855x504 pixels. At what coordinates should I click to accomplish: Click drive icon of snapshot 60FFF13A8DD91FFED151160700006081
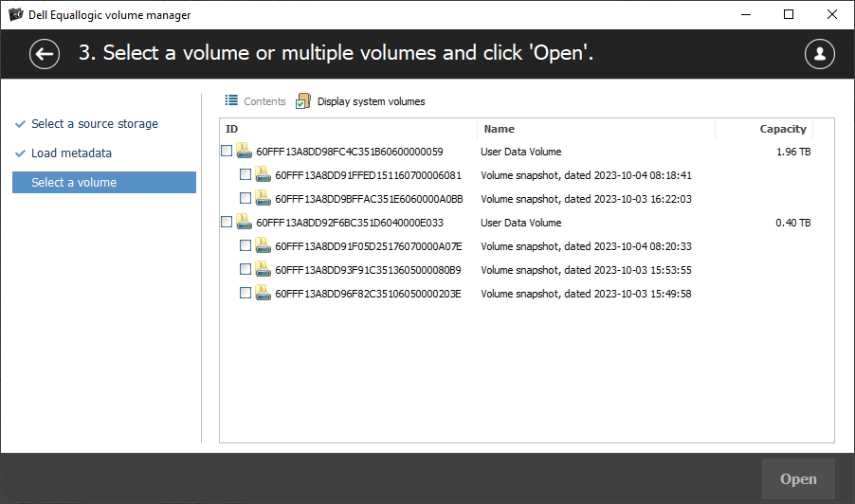[263, 174]
